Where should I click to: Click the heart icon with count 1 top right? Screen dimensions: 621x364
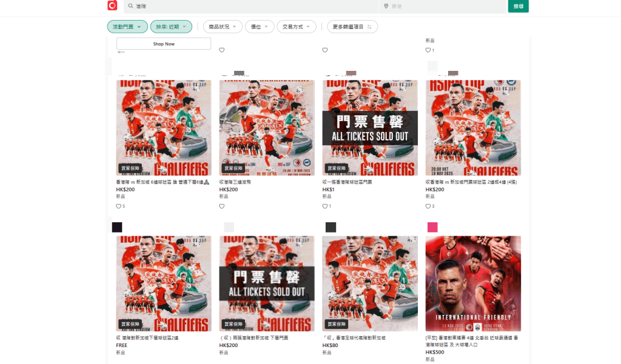[428, 50]
